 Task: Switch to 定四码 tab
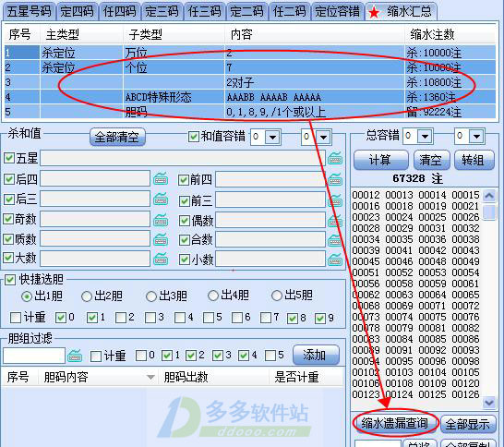pos(78,12)
